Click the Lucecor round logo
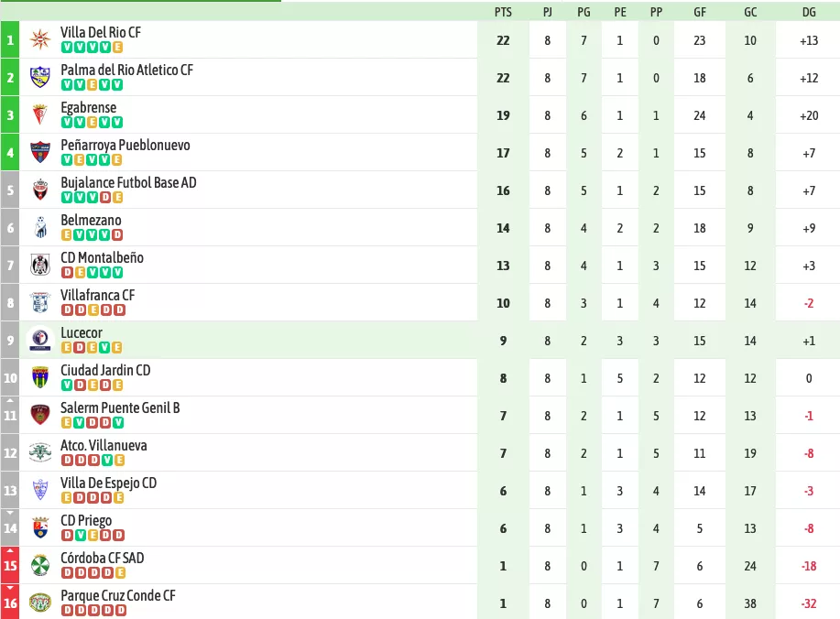This screenshot has height=619, width=840. 40,340
